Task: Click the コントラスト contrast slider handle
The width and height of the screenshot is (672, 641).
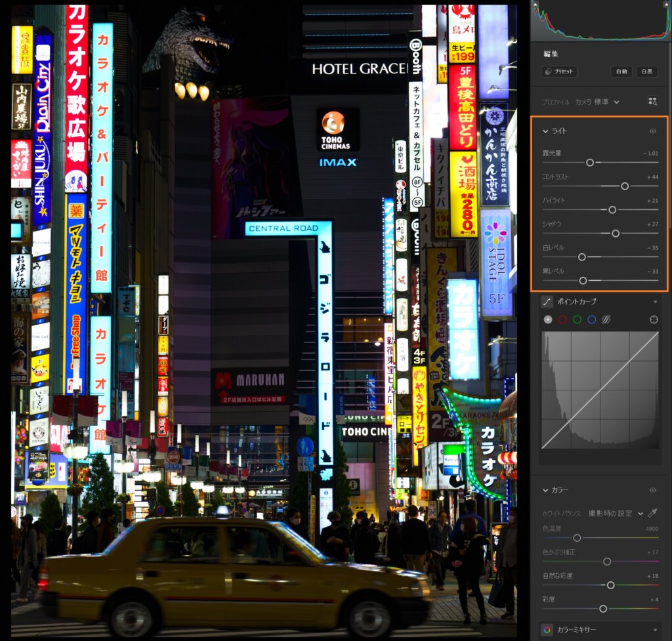Action: [625, 186]
